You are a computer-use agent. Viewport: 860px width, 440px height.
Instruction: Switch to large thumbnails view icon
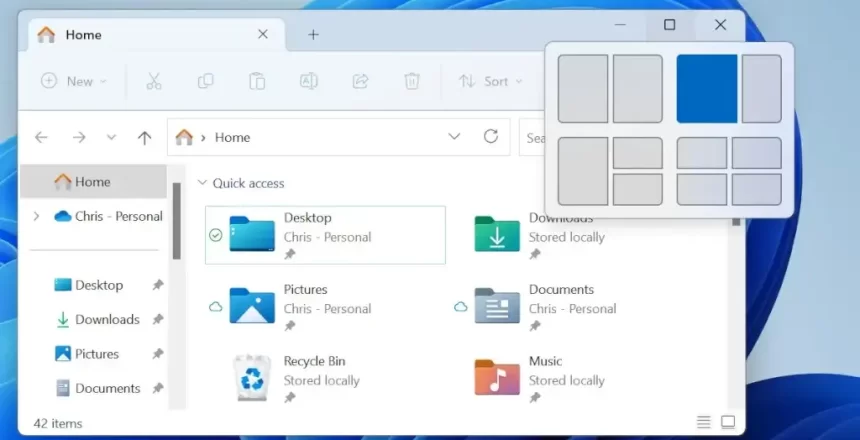(x=728, y=422)
